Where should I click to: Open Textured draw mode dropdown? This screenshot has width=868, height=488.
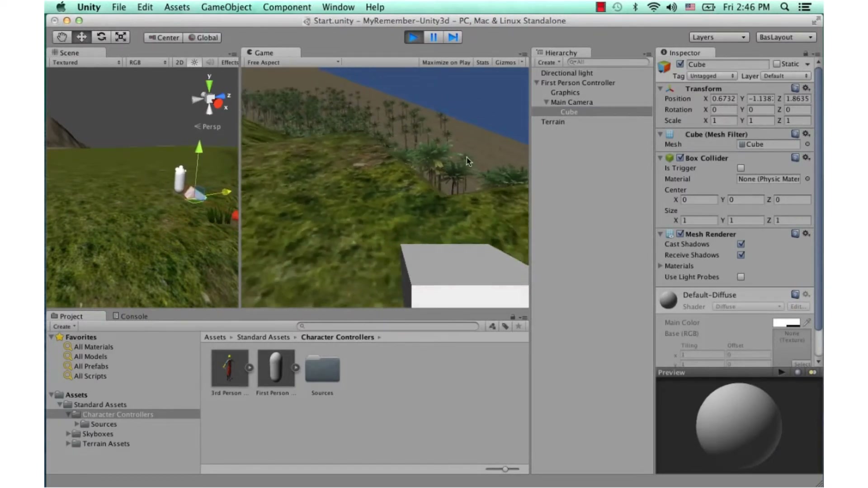pos(86,62)
